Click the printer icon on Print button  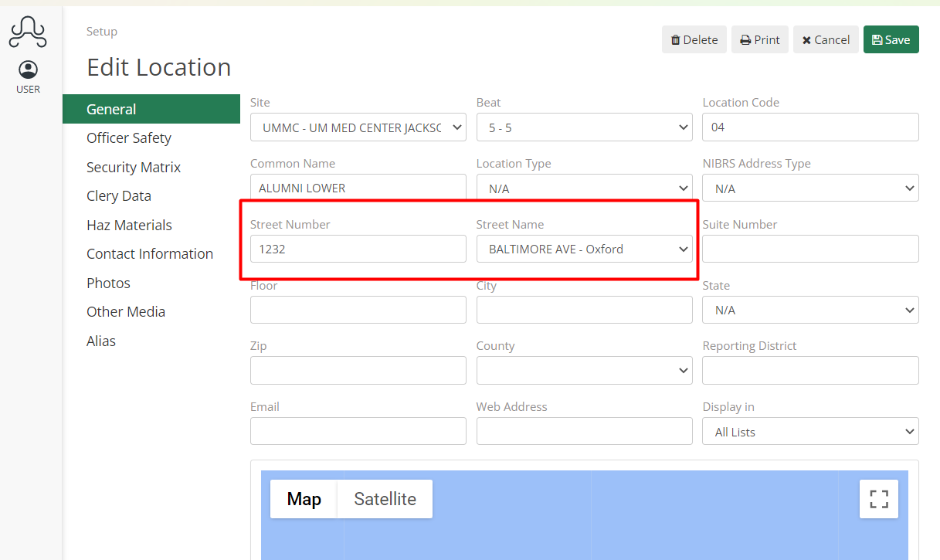[746, 39]
